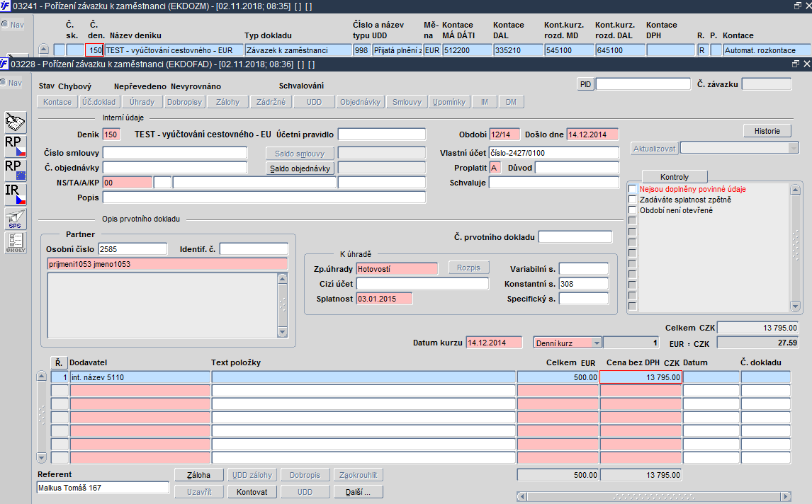
Task: Focus the Datum kurzu field
Action: pos(494,343)
